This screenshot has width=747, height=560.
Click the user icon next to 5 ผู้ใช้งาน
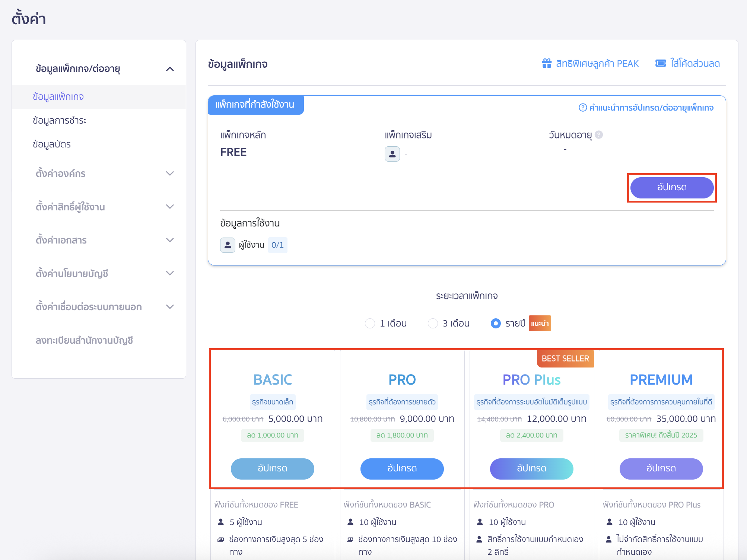tap(220, 522)
